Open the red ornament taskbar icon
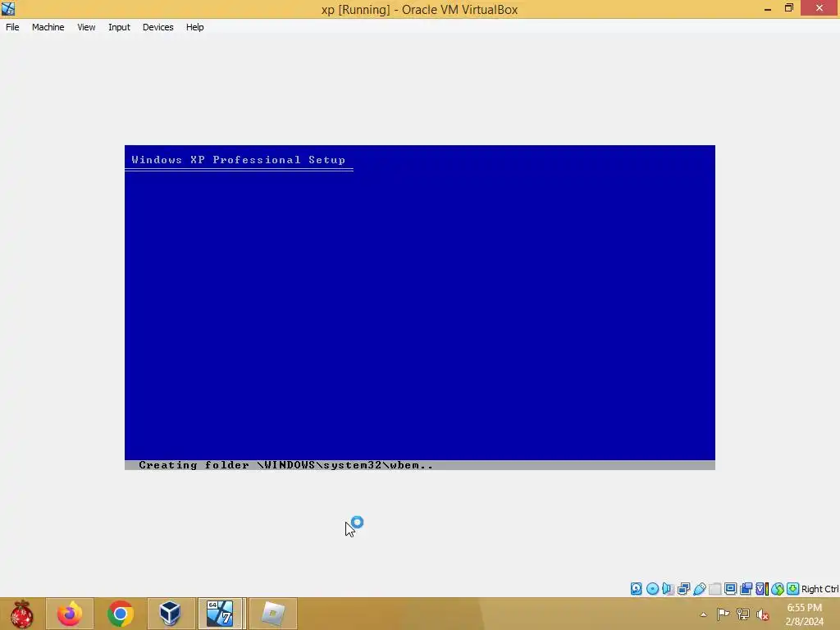This screenshot has width=840, height=630. click(x=21, y=614)
